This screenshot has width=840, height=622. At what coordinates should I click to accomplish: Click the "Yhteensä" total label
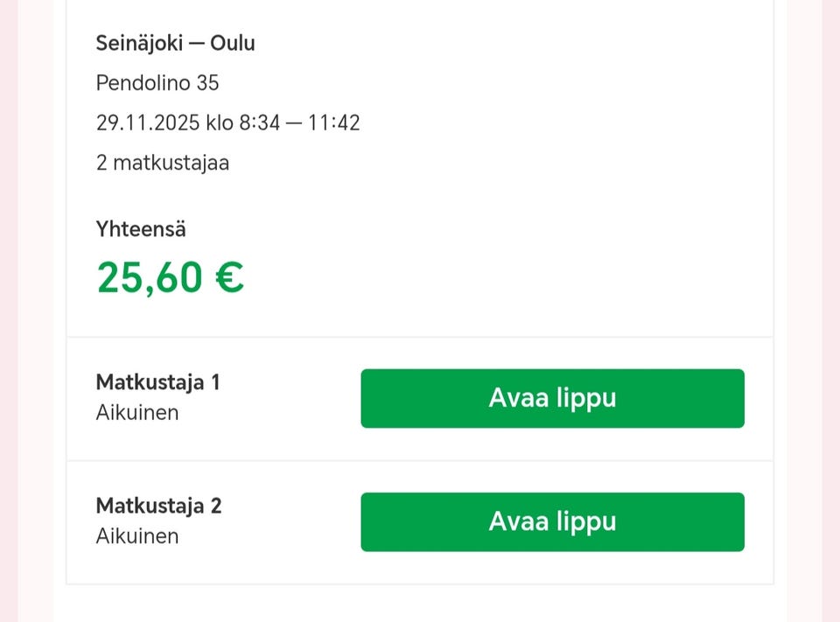coord(141,229)
